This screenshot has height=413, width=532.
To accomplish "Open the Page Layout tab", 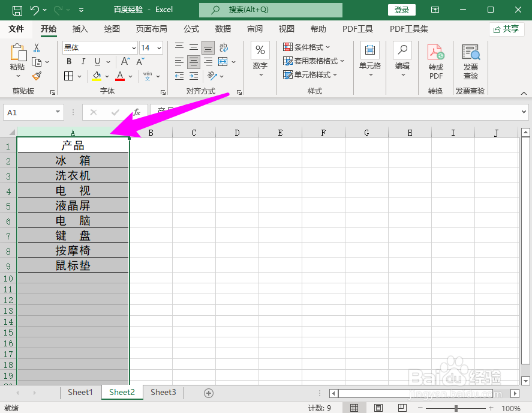I will click(151, 29).
